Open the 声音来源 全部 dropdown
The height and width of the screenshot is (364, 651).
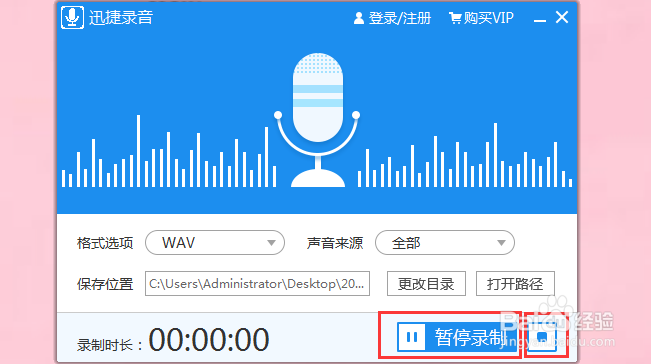tap(445, 242)
